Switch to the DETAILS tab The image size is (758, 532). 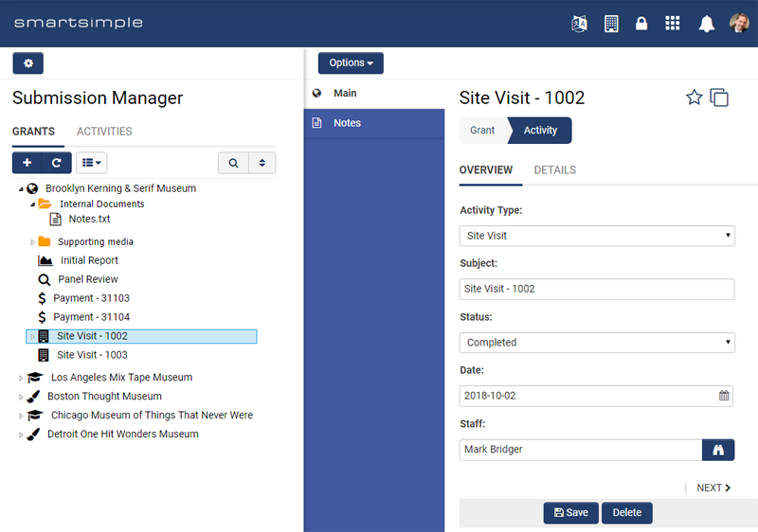pyautogui.click(x=555, y=170)
